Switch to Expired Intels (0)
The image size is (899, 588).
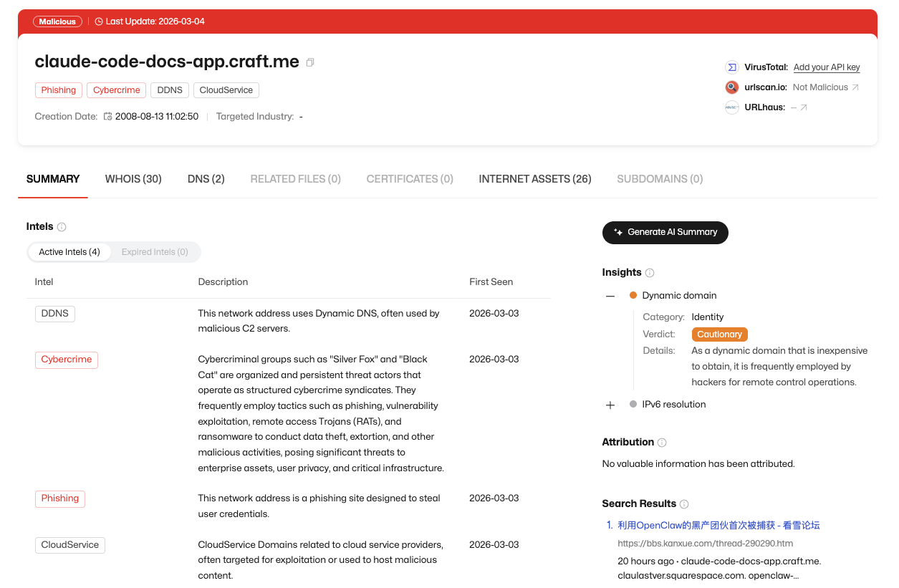(155, 252)
